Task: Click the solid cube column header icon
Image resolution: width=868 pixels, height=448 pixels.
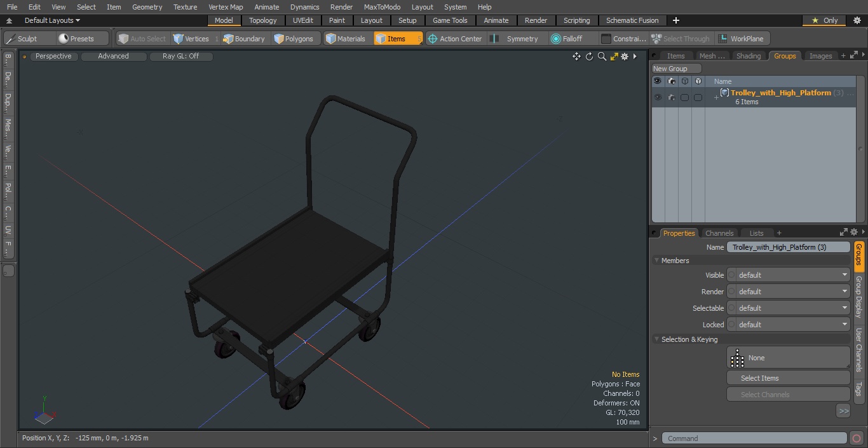Action: [x=698, y=81]
